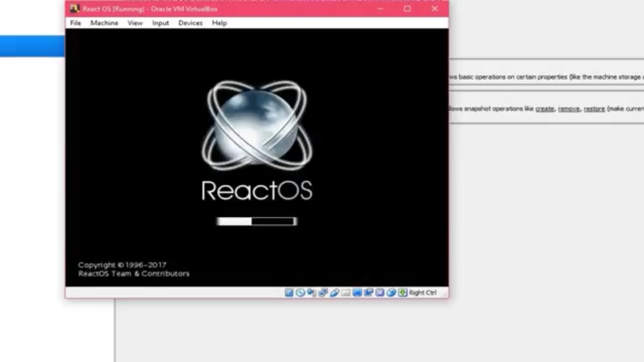
Task: Maximize the React OS VirtualBox window
Action: pyautogui.click(x=407, y=9)
